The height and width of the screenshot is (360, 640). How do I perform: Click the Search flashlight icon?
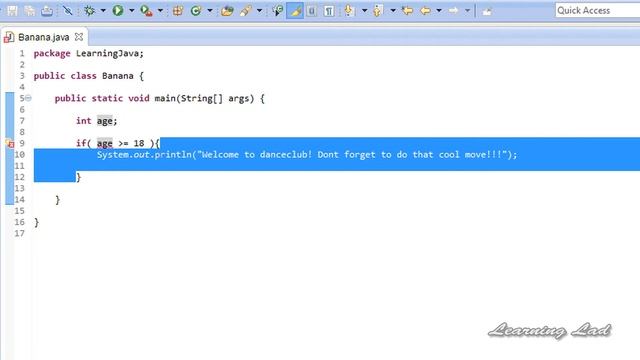click(x=246, y=11)
